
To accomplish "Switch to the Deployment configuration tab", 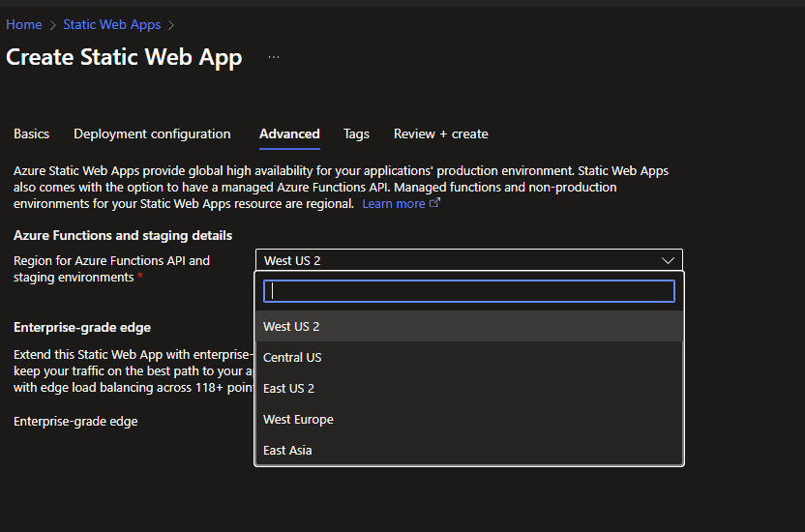I will tap(152, 133).
